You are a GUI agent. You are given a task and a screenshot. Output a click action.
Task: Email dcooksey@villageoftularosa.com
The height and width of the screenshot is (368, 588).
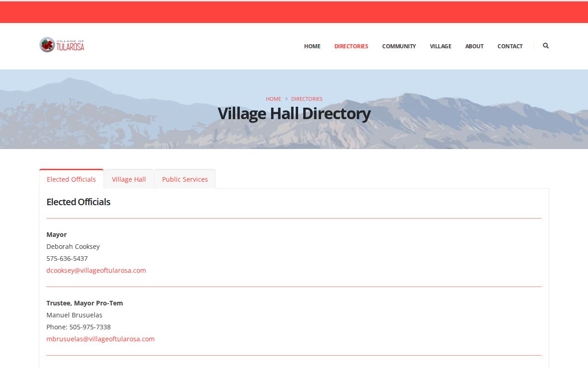(96, 270)
